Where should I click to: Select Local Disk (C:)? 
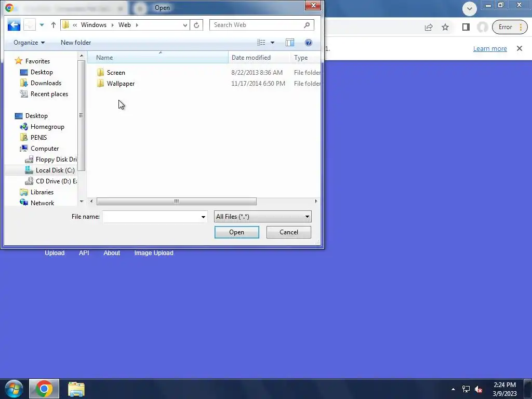coord(55,170)
